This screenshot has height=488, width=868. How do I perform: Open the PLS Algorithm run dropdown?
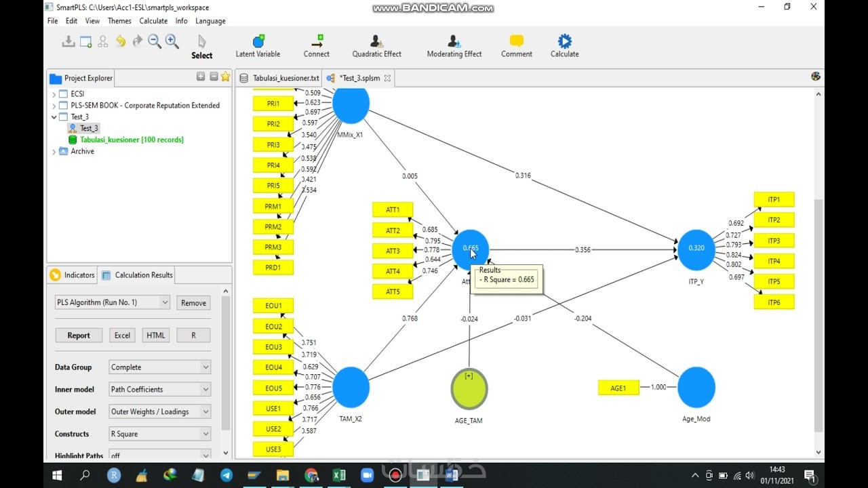(113, 302)
